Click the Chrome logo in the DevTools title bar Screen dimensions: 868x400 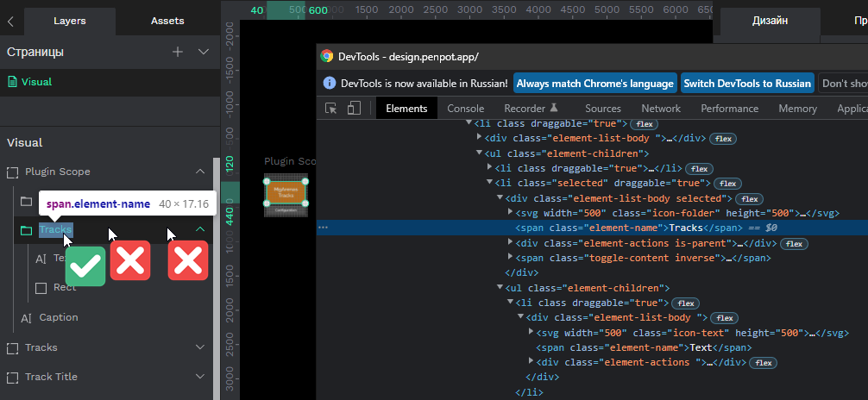(x=327, y=56)
